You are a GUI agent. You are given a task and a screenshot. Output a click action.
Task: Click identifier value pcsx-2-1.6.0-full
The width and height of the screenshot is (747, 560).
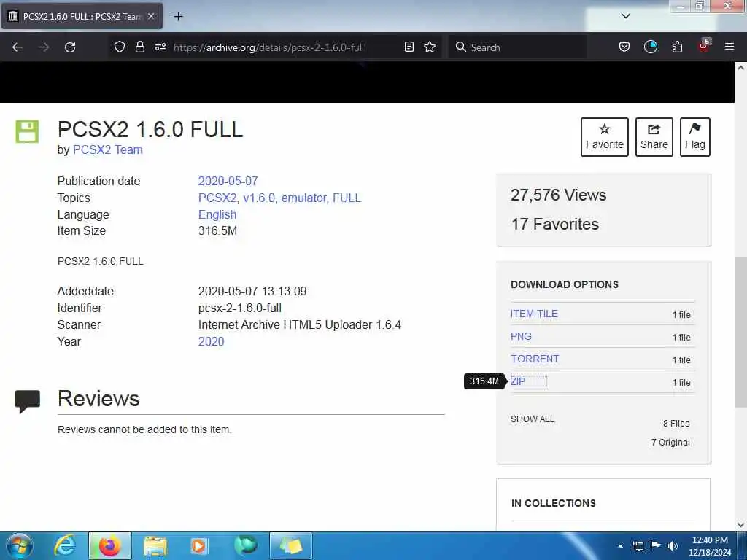[x=239, y=308]
